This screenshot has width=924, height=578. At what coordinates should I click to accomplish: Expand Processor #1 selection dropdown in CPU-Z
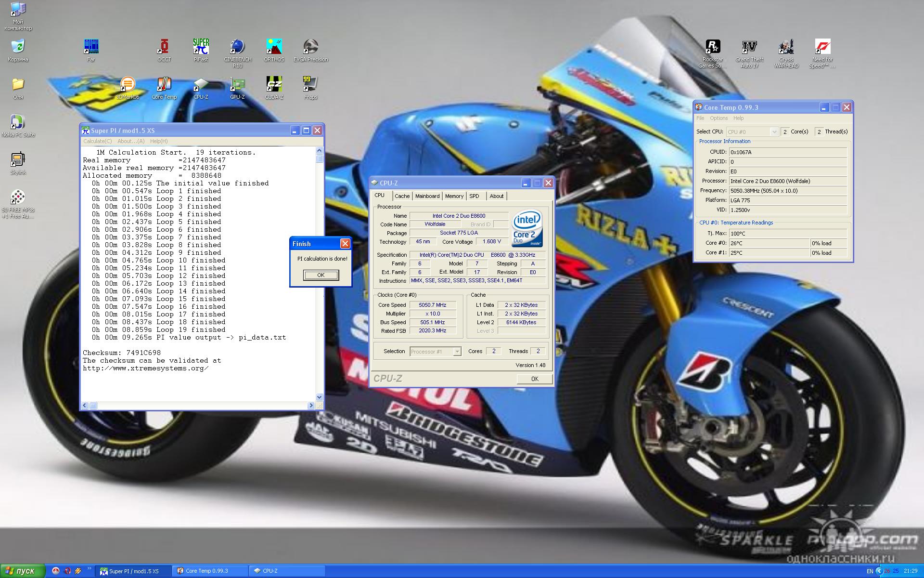457,352
